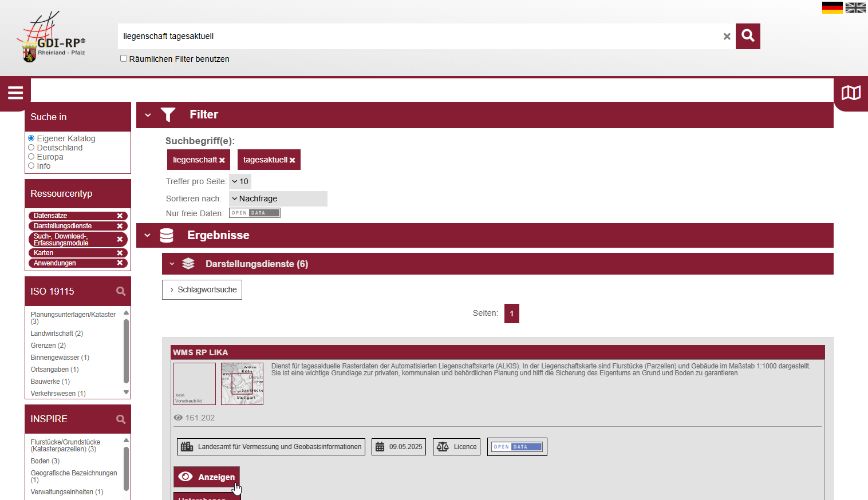The image size is (868, 500).
Task: Open the hamburger menu
Action: click(x=15, y=93)
